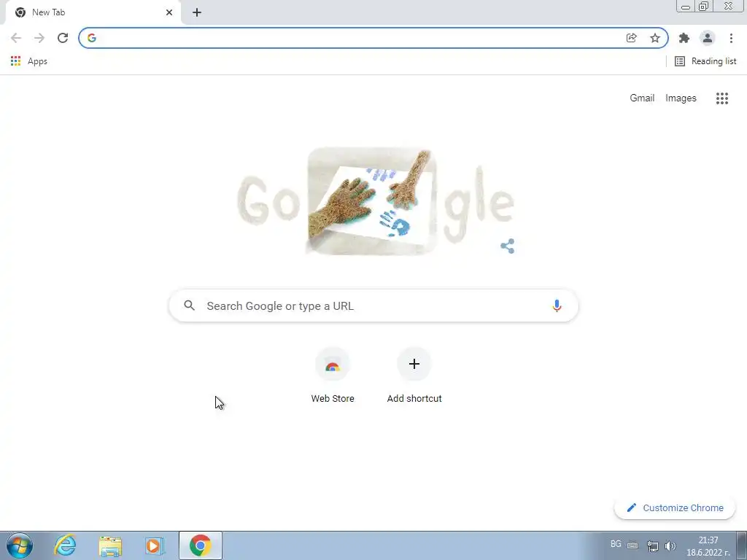Open the Gmail link
747x560 pixels.
tap(642, 98)
